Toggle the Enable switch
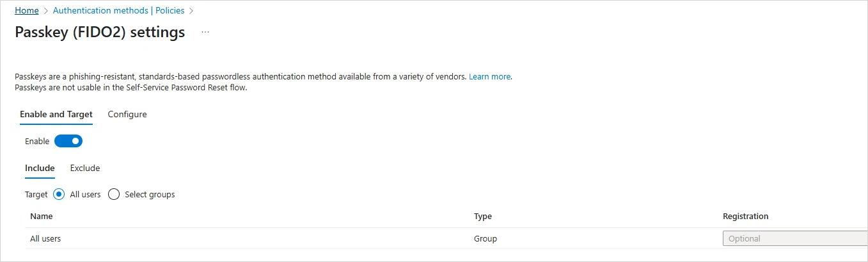 (68, 141)
